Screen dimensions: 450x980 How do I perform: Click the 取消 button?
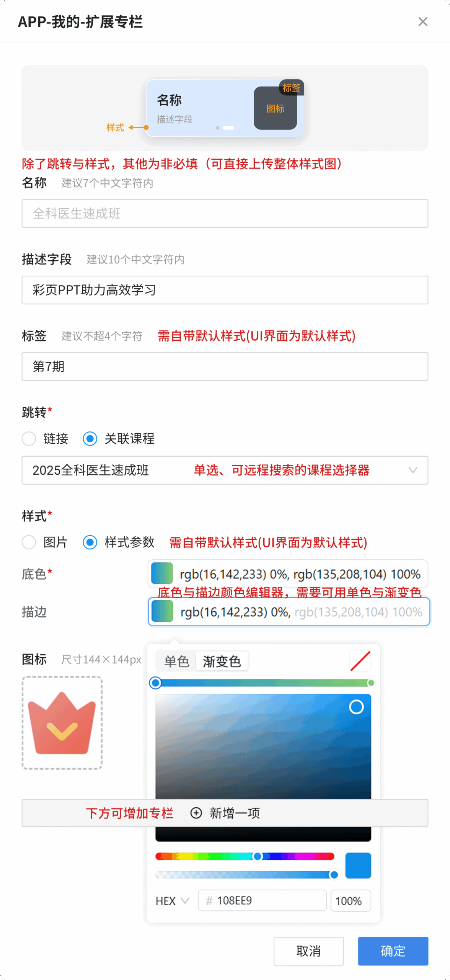(308, 951)
